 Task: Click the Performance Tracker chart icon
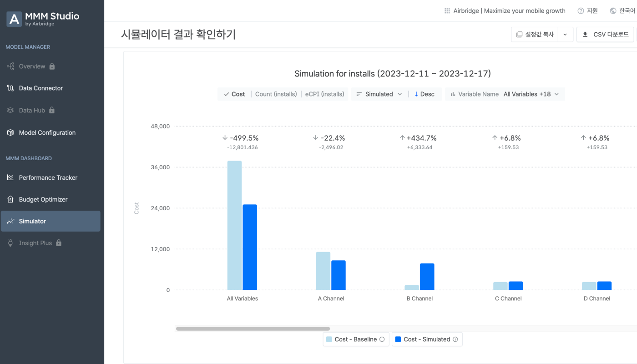tap(10, 177)
